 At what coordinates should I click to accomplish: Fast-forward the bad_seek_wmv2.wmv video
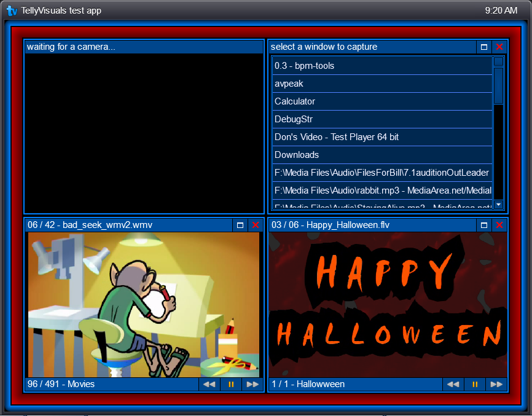coord(252,385)
